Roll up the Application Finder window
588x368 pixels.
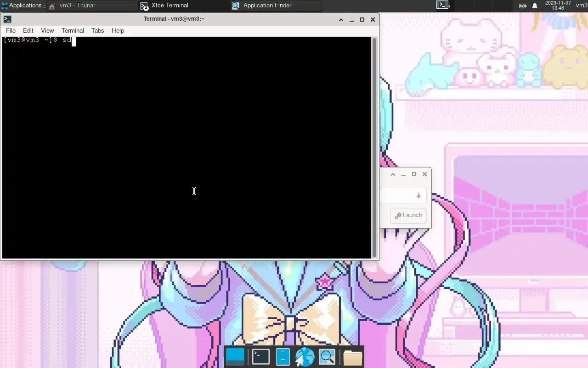393,174
